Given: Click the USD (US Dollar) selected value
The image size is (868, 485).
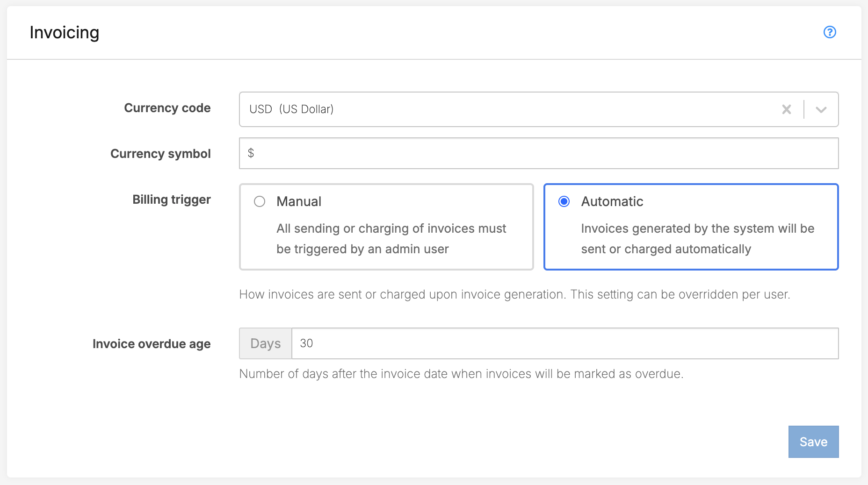Looking at the screenshot, I should [x=291, y=109].
